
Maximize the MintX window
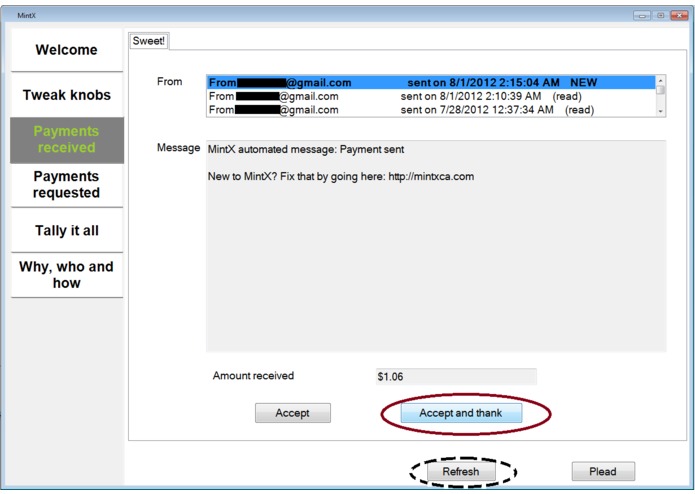(660, 16)
